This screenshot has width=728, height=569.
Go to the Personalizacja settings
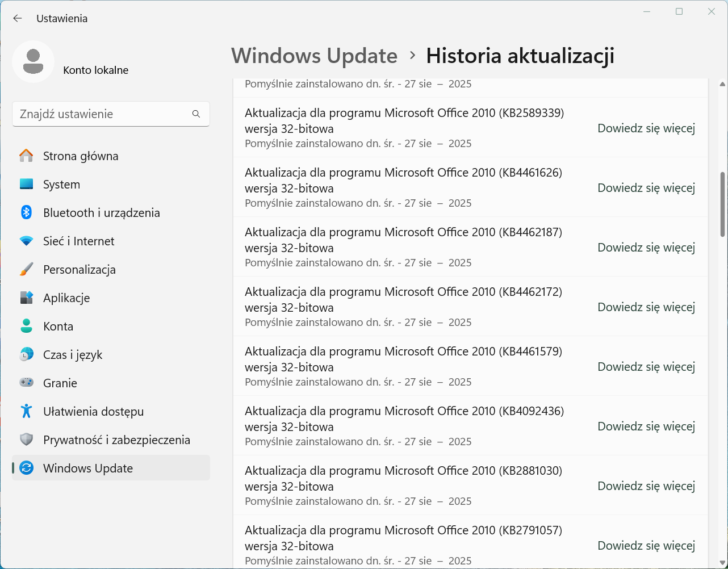click(x=111, y=269)
